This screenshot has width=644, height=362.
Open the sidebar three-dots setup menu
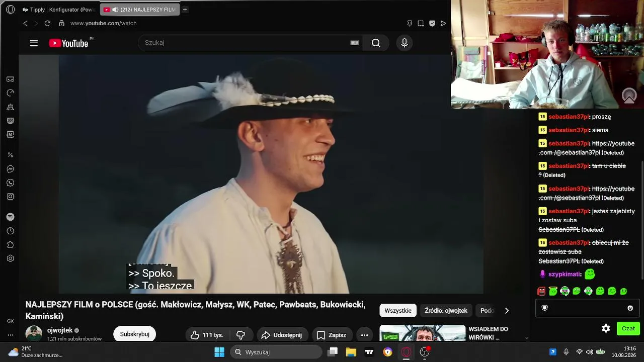pyautogui.click(x=10, y=335)
